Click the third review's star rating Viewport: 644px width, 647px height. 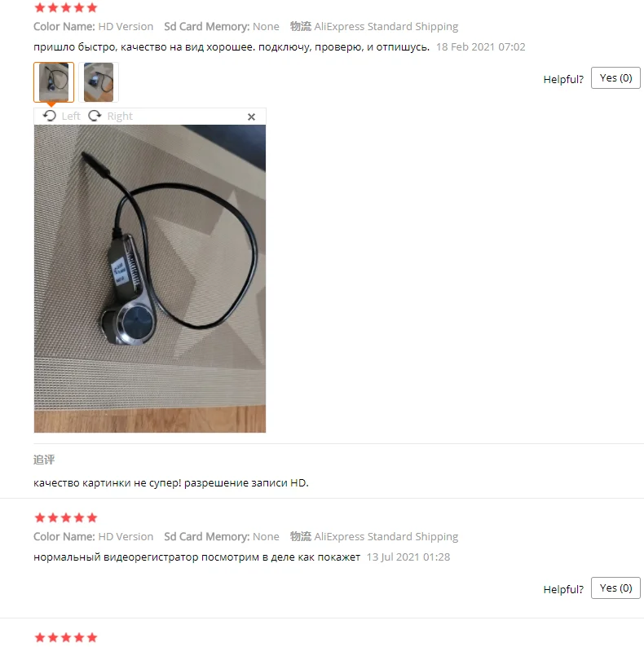coord(66,637)
